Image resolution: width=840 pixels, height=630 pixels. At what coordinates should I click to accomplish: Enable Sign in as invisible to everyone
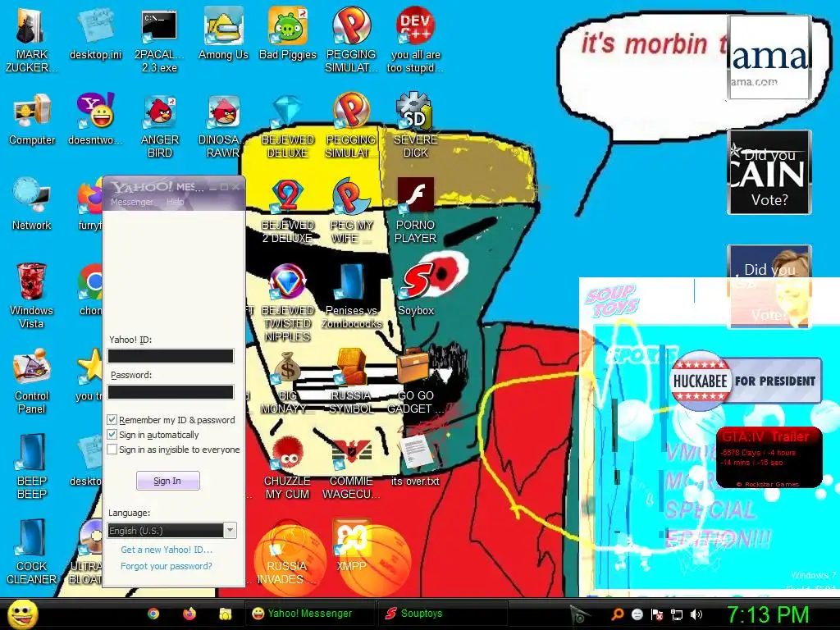(112, 450)
